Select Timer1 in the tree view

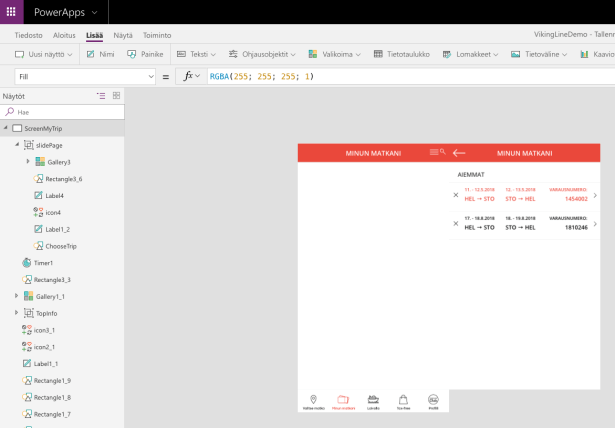(43, 263)
